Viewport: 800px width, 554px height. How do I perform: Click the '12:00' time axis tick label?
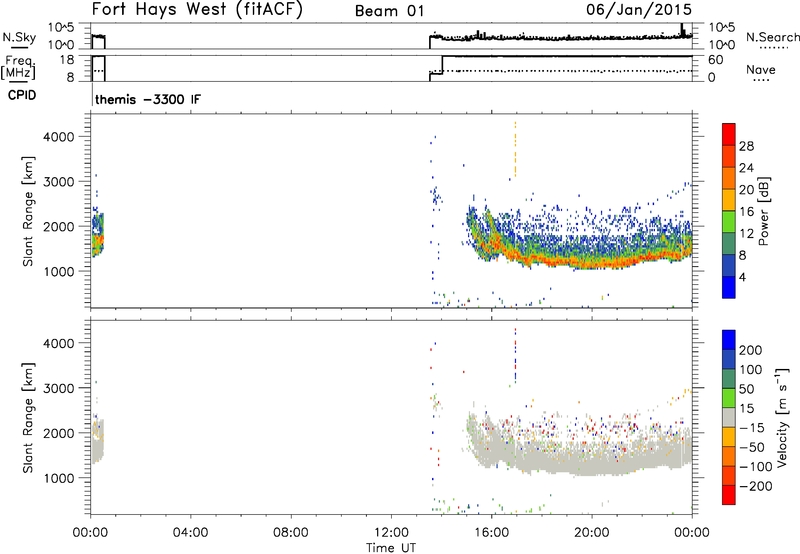[391, 533]
